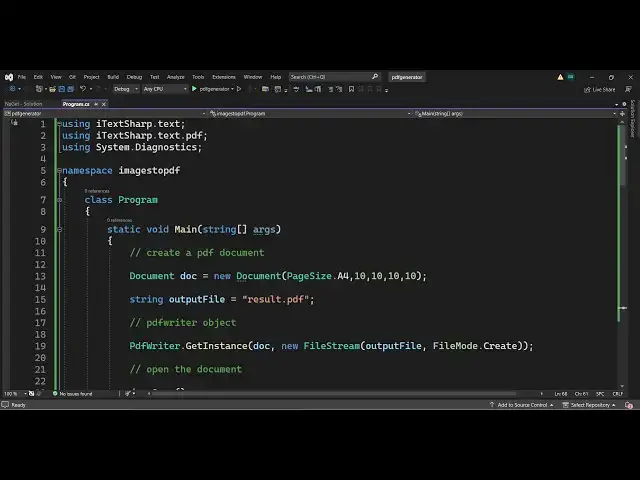Screen dimensions: 640x480
Task: Click the Ready status bar chat icon
Action: (x=5, y=404)
